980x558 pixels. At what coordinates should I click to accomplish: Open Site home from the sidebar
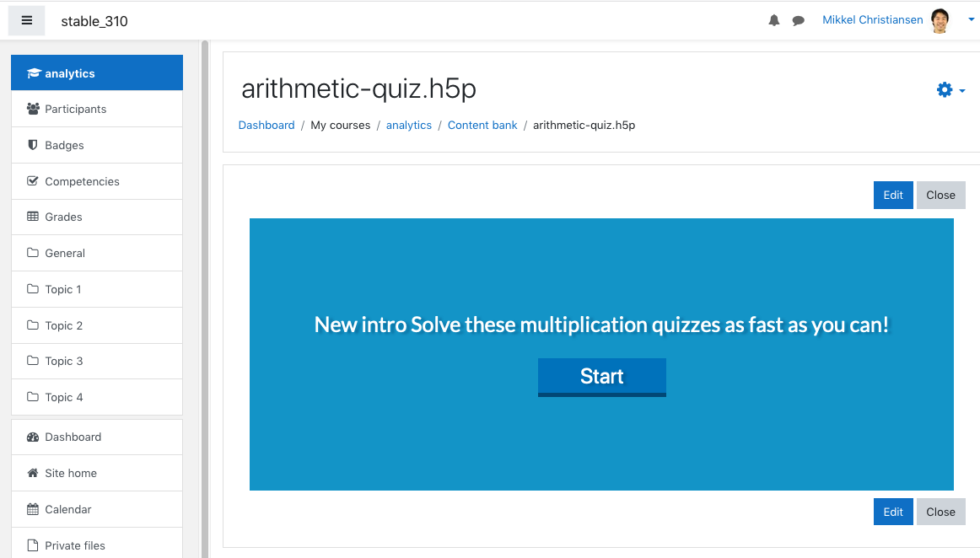[97, 473]
